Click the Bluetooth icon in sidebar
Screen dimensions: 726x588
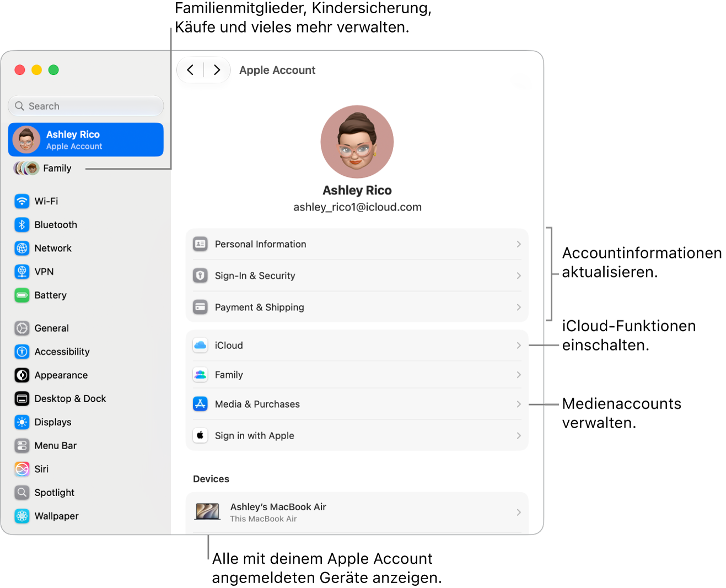(x=22, y=225)
